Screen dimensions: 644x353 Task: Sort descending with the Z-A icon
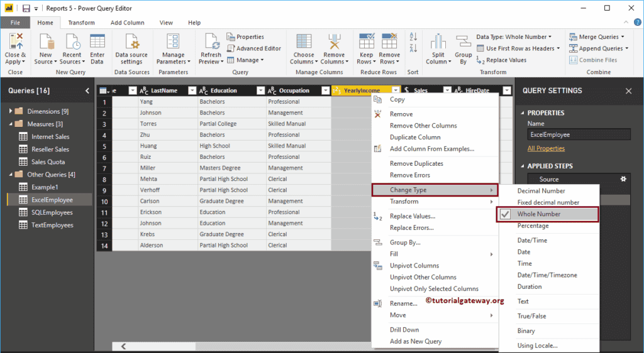pos(413,48)
